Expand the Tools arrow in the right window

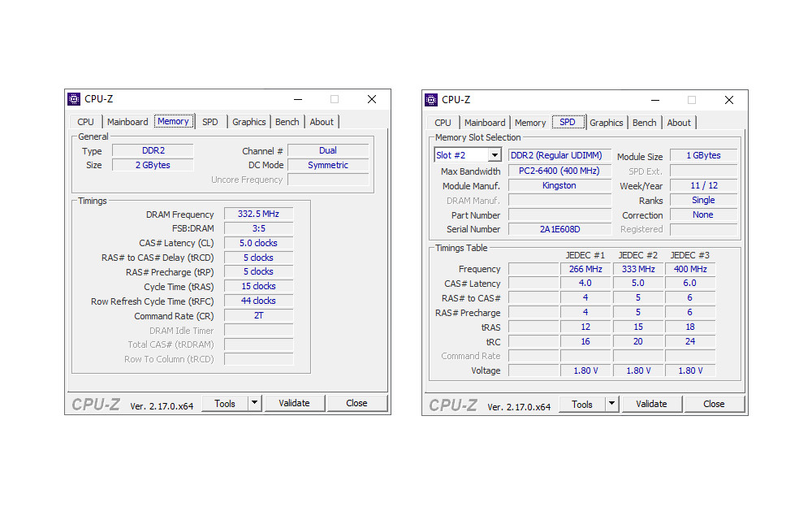[611, 404]
